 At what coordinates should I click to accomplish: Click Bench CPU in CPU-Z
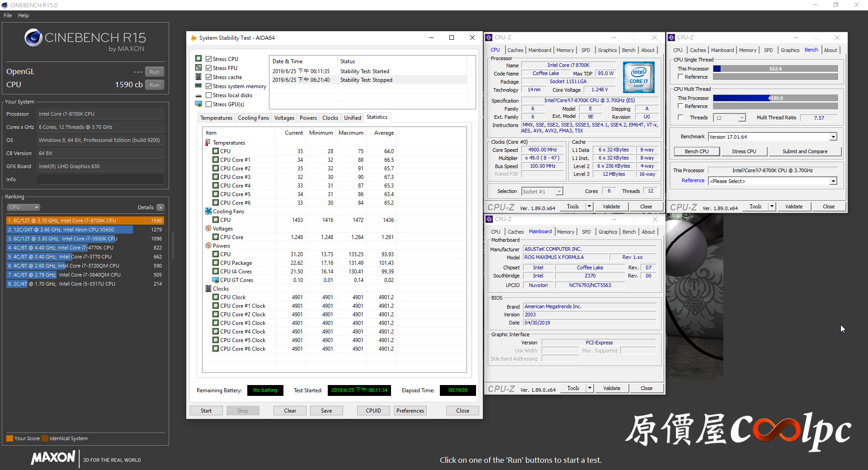[x=697, y=151]
